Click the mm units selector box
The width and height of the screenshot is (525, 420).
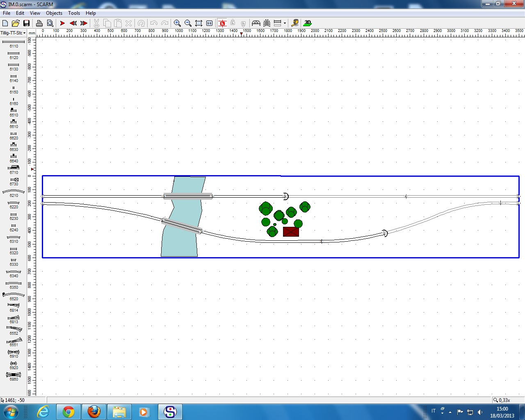click(32, 33)
